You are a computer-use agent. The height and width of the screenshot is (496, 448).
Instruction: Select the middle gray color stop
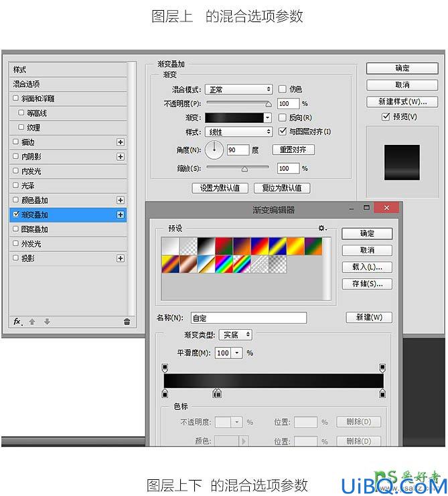pos(217,393)
